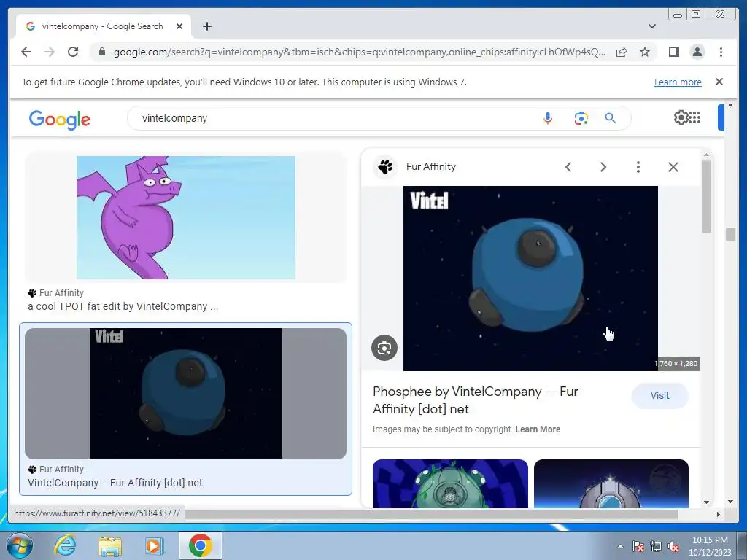Go forward in Chrome history
The height and width of the screenshot is (560, 747).
[50, 52]
